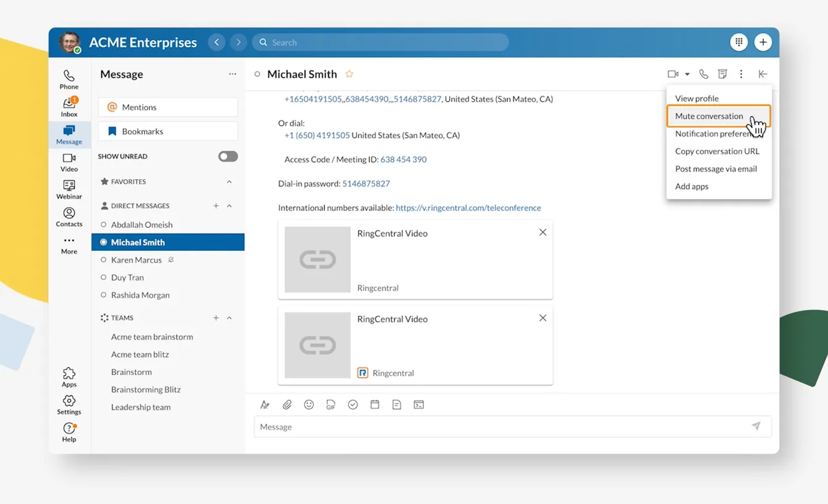Select Mute conversation from the menu
828x504 pixels.
click(709, 116)
